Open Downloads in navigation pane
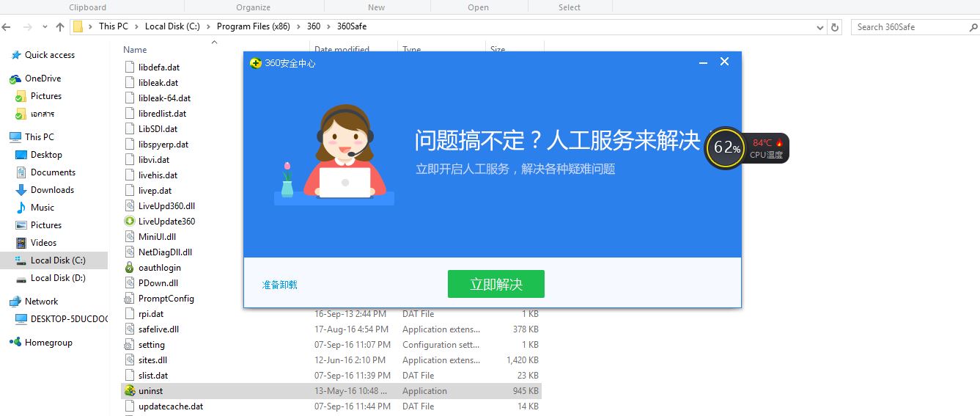The height and width of the screenshot is (416, 980). pos(52,190)
